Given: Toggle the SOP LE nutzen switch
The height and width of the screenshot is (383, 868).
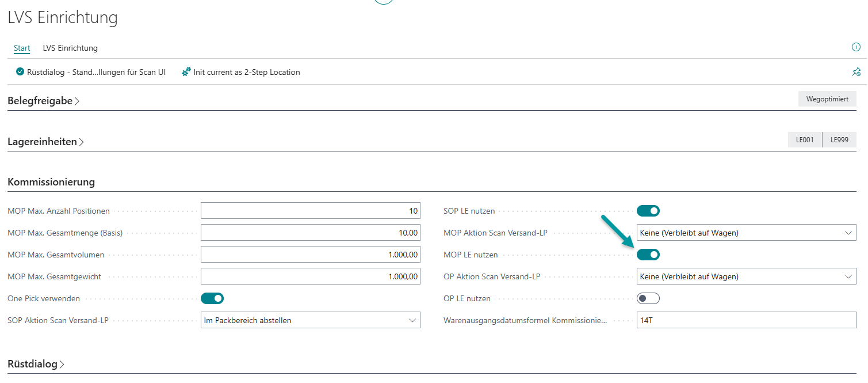Looking at the screenshot, I should click(648, 211).
